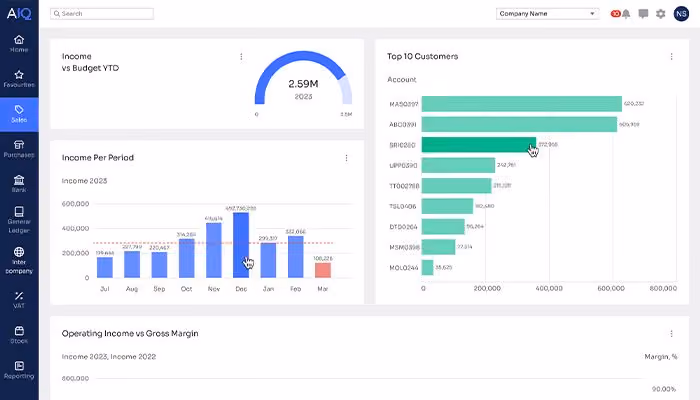Select the Dec income bar
Image resolution: width=700 pixels, height=400 pixels.
[x=241, y=245]
